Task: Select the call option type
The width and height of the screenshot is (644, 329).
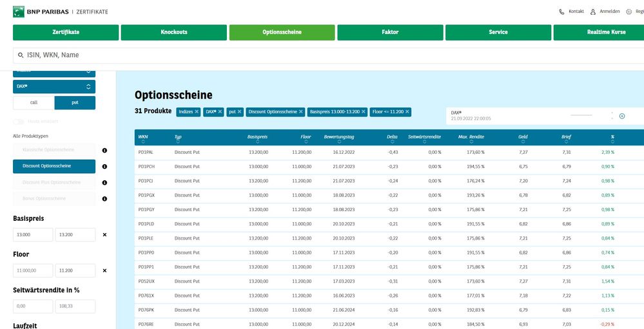Action: coord(34,103)
